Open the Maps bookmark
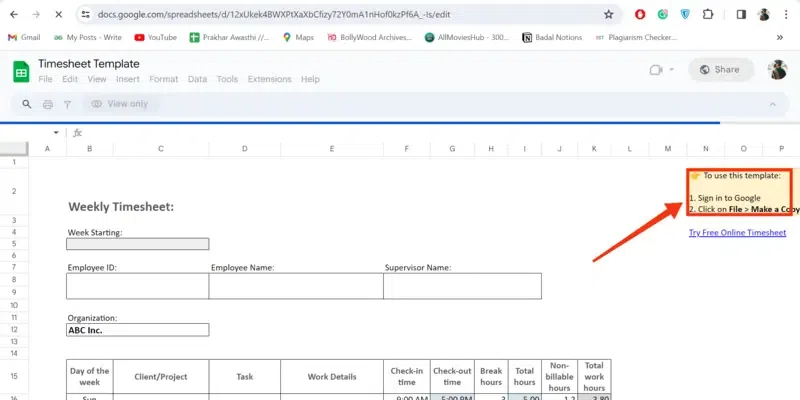This screenshot has width=800, height=400. (298, 37)
